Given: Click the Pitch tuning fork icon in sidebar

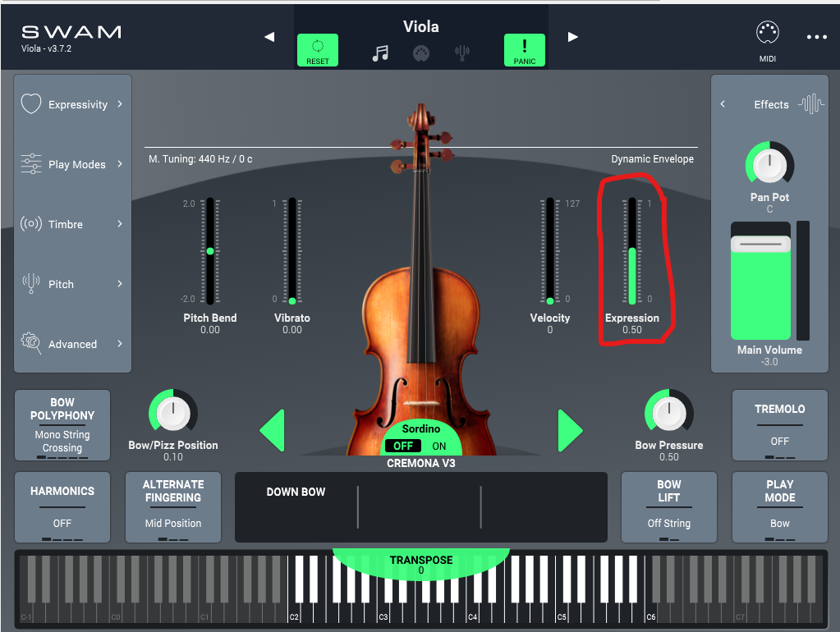Looking at the screenshot, I should (x=31, y=283).
